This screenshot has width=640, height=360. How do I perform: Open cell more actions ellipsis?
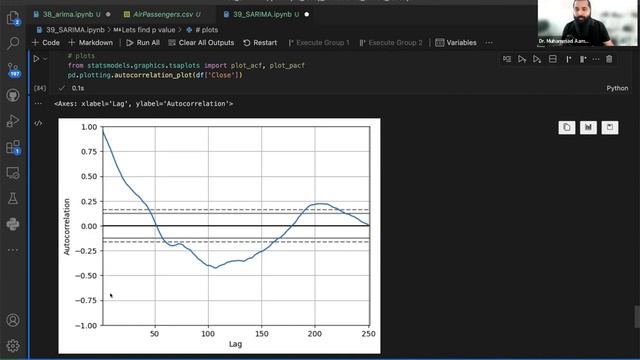pyautogui.click(x=596, y=59)
